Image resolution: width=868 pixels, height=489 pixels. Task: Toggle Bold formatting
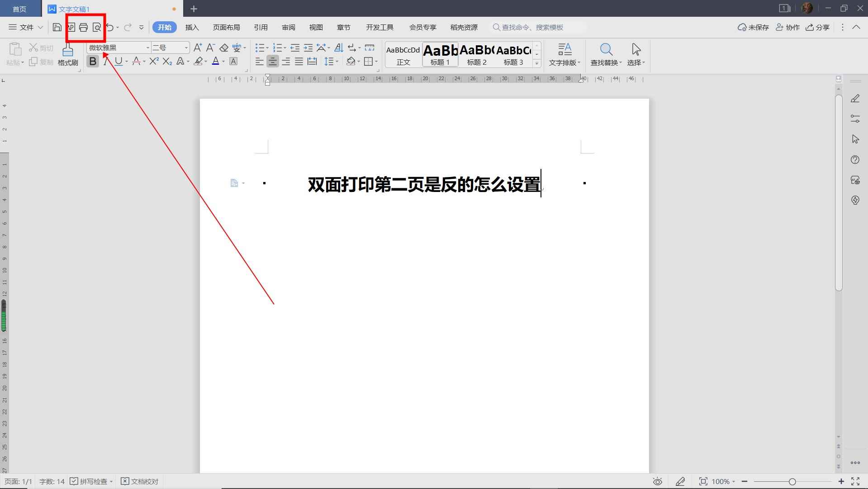pos(92,61)
